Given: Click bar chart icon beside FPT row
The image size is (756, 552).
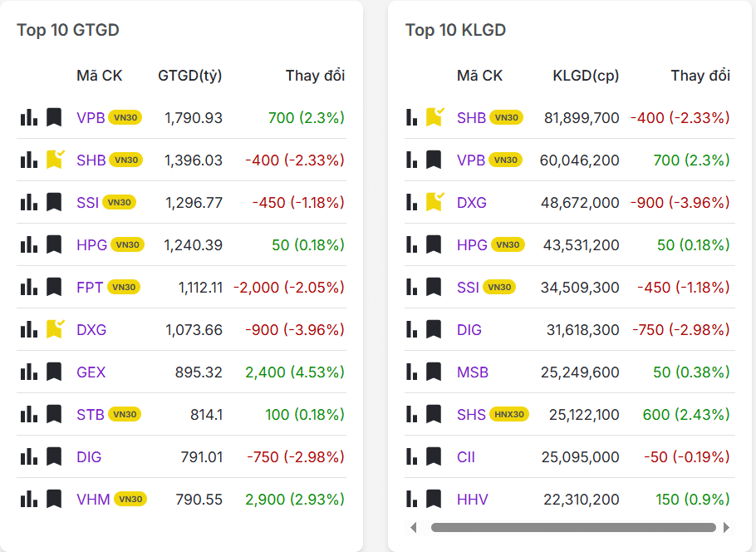Looking at the screenshot, I should click(x=29, y=287).
